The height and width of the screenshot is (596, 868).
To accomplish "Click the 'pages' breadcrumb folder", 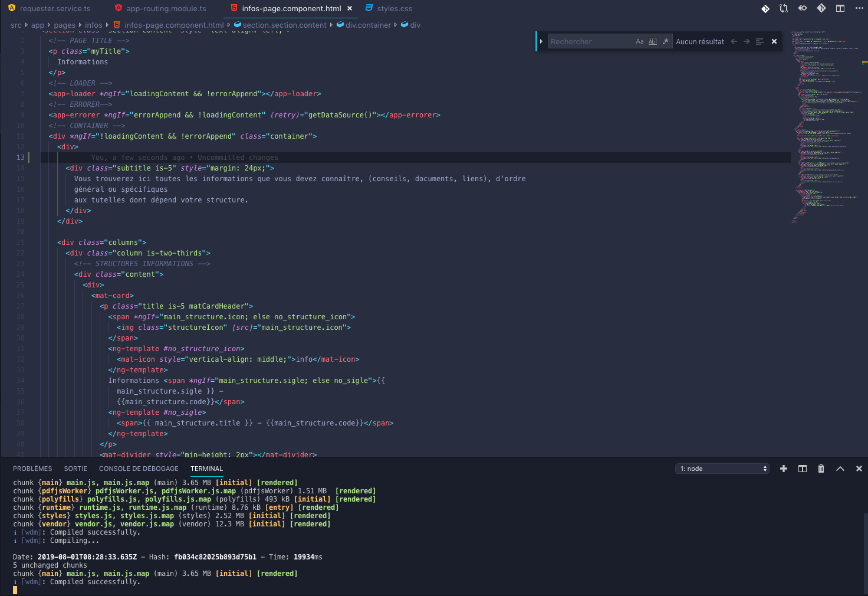I will tap(64, 25).
